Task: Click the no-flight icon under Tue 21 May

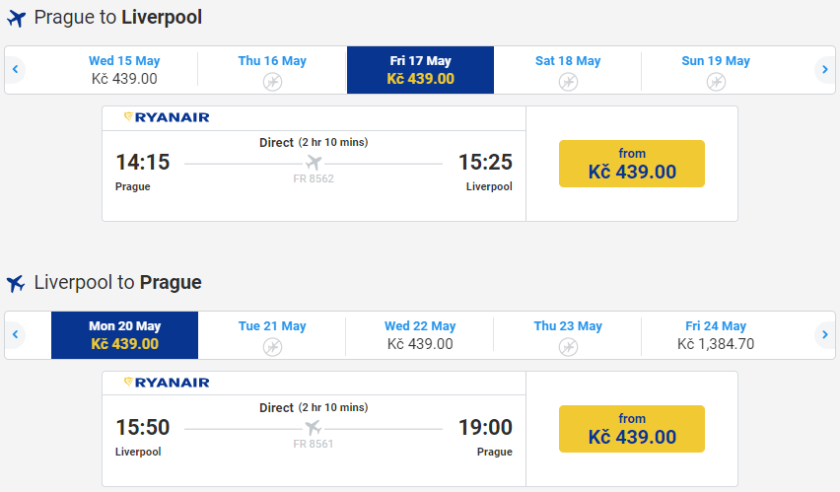Action: tap(272, 346)
